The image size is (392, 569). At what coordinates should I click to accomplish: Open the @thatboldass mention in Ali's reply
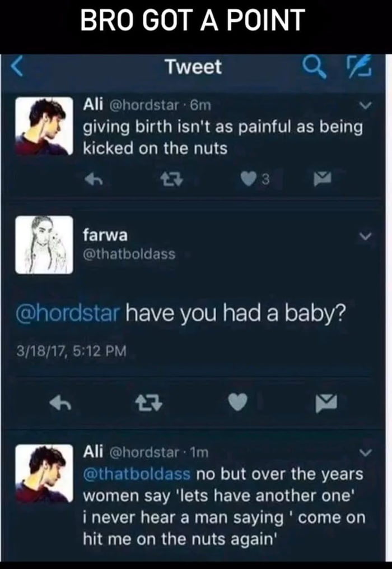coord(137,475)
